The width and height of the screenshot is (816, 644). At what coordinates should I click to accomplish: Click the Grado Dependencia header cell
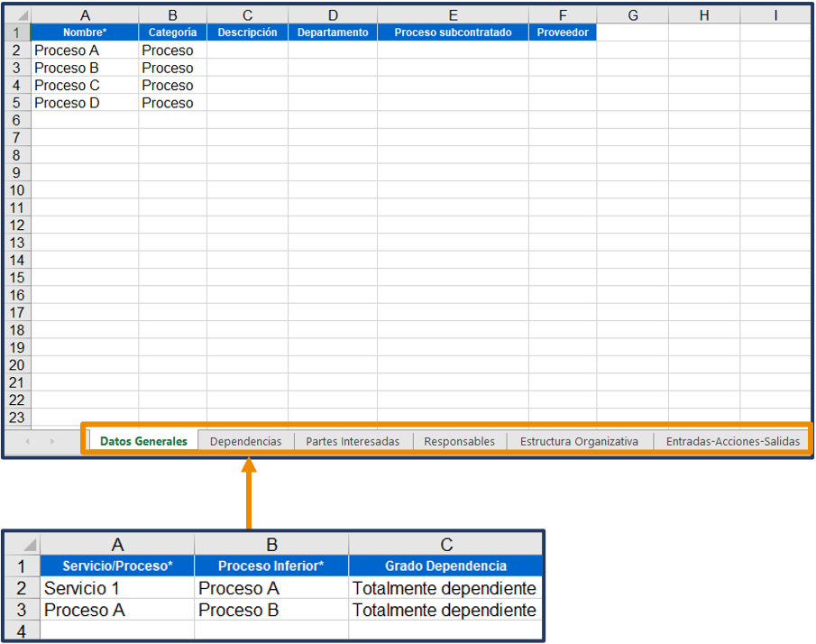point(445,566)
